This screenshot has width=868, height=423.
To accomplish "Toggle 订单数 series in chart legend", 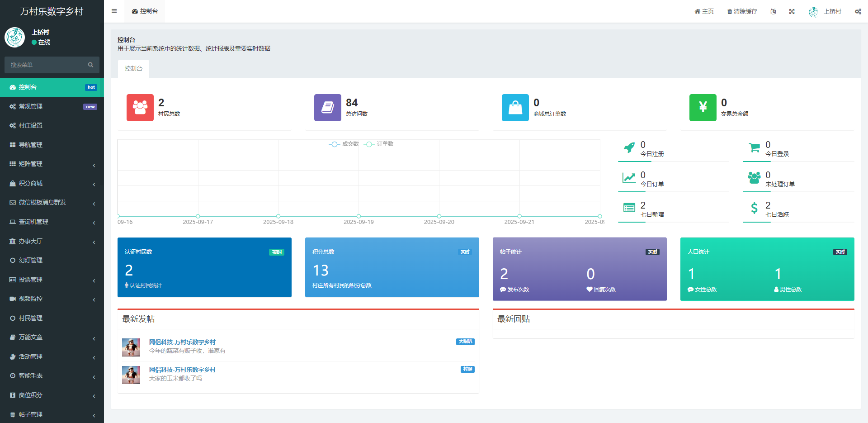I will click(379, 144).
